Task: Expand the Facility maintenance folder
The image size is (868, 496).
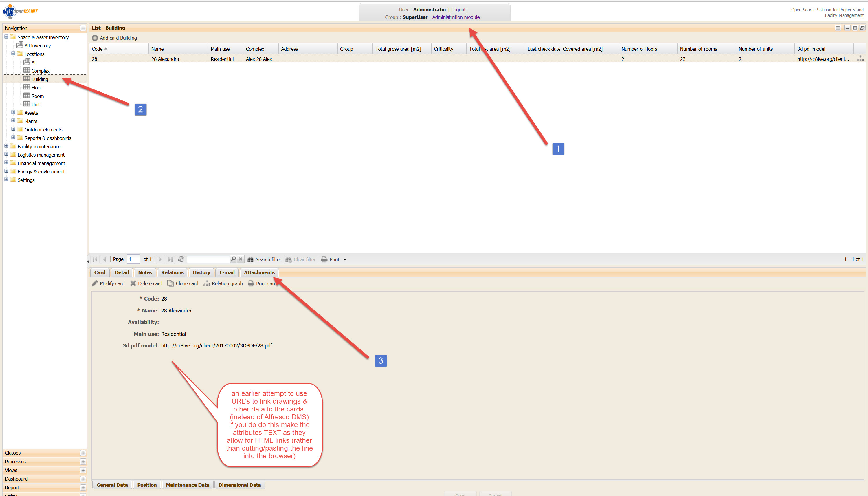Action: pos(6,146)
